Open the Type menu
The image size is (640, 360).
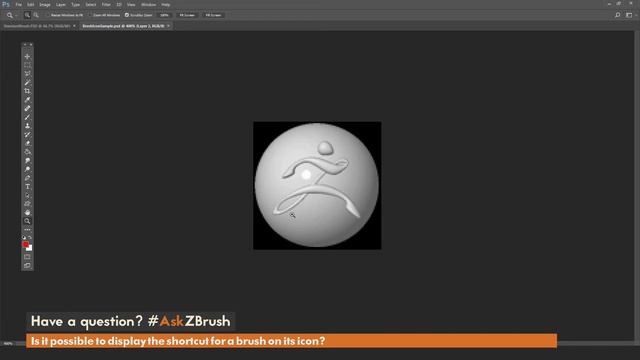point(76,4)
